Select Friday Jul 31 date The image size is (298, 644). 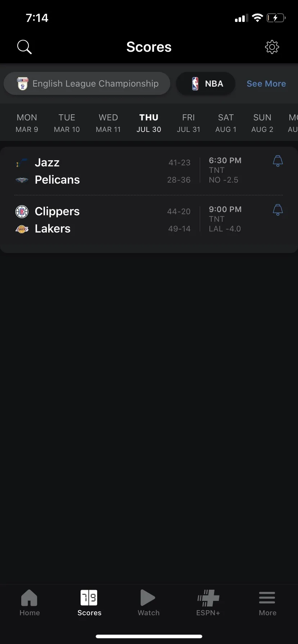point(188,123)
